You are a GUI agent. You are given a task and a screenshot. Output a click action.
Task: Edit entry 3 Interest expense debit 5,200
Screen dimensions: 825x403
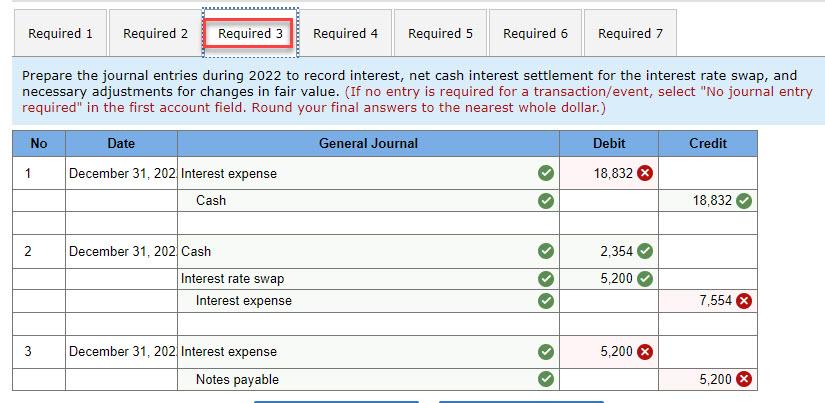tap(609, 351)
